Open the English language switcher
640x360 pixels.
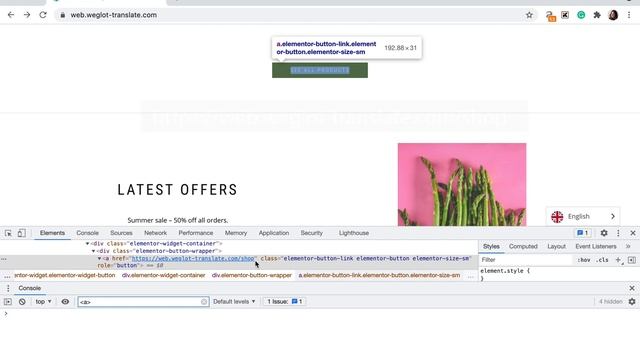point(583,216)
